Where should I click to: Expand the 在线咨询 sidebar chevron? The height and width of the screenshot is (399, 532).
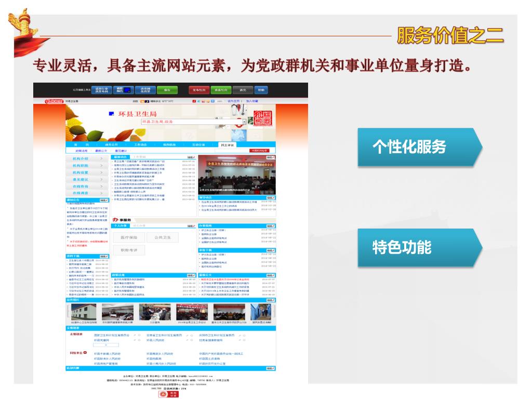pos(101,187)
